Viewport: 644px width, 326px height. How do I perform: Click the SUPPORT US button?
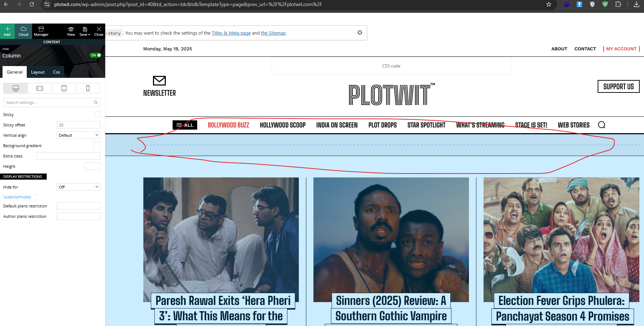coord(618,86)
